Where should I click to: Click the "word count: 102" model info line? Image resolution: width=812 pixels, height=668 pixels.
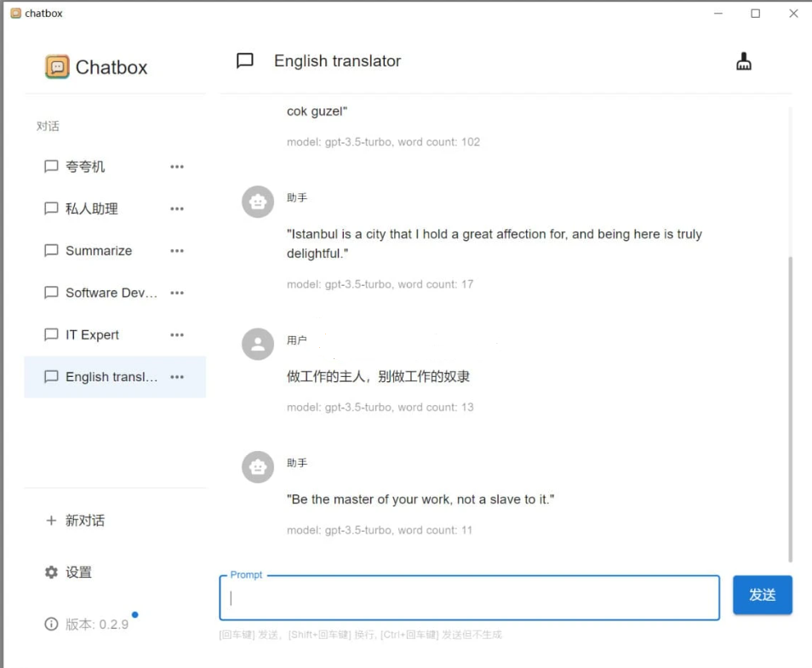tap(383, 142)
